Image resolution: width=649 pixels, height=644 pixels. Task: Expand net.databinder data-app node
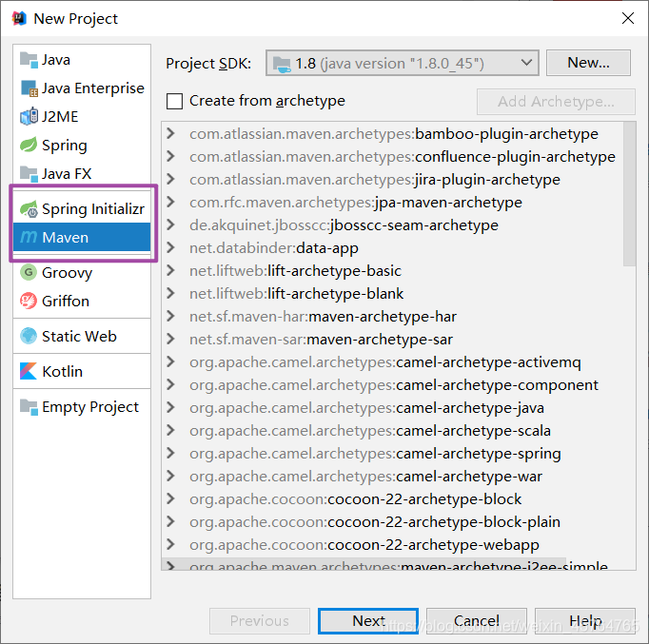[170, 247]
